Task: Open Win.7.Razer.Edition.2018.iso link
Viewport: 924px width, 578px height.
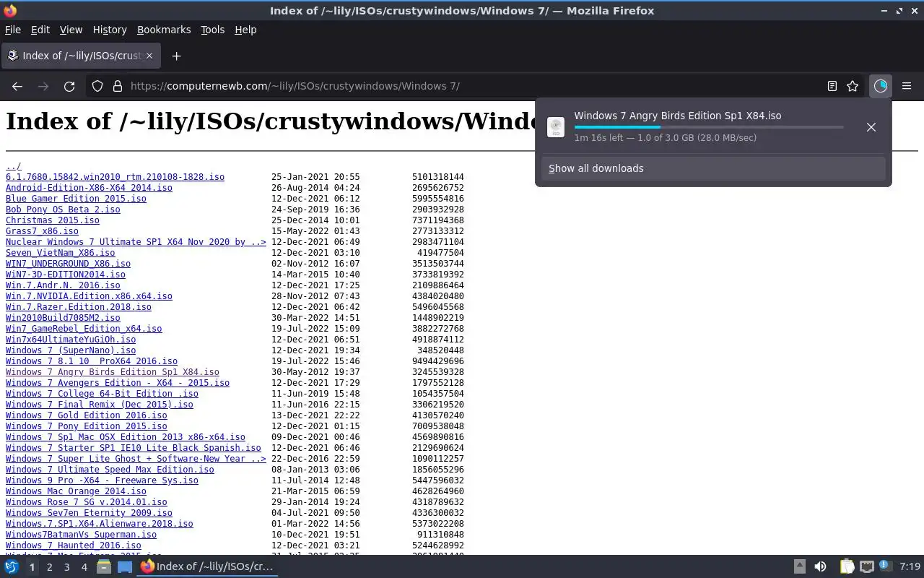Action: pos(79,307)
